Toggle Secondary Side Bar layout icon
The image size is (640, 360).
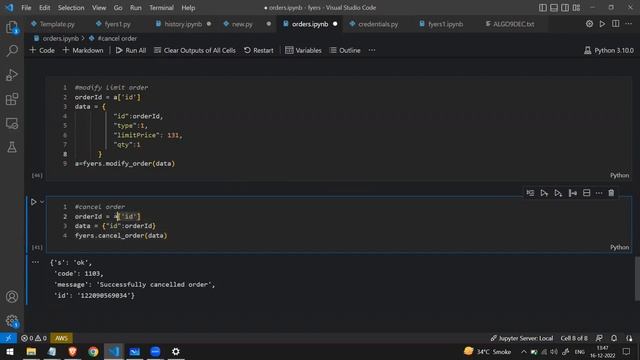565,8
